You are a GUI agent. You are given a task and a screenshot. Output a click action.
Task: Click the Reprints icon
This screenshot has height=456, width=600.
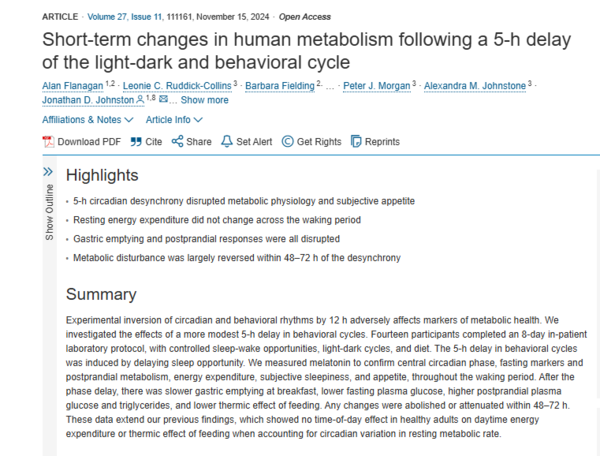357,142
